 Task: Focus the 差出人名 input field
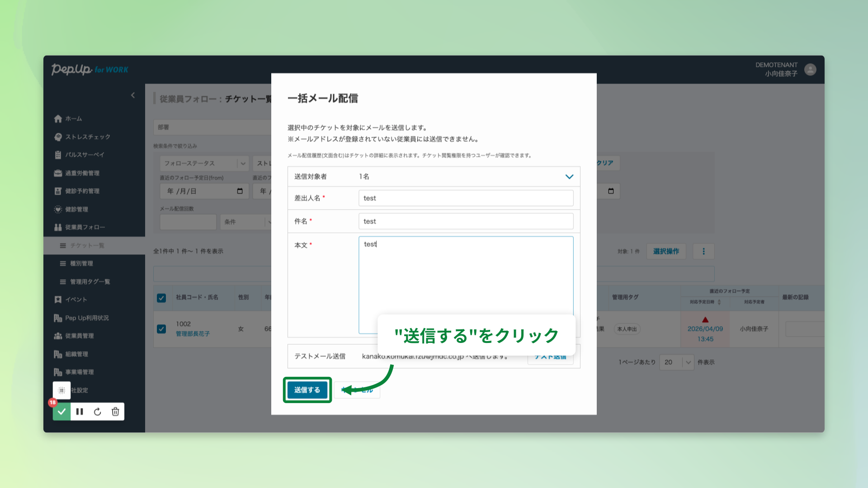tap(466, 198)
